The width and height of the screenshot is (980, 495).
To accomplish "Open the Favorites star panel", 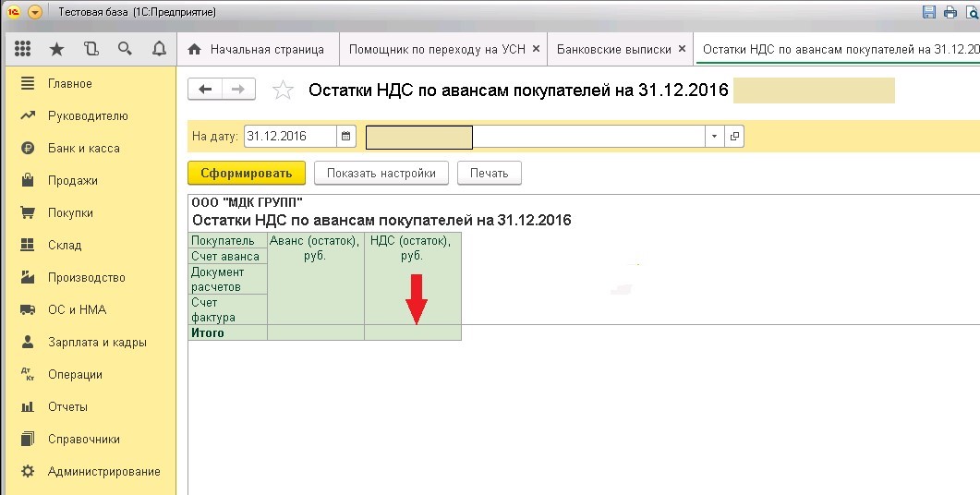I will [57, 49].
